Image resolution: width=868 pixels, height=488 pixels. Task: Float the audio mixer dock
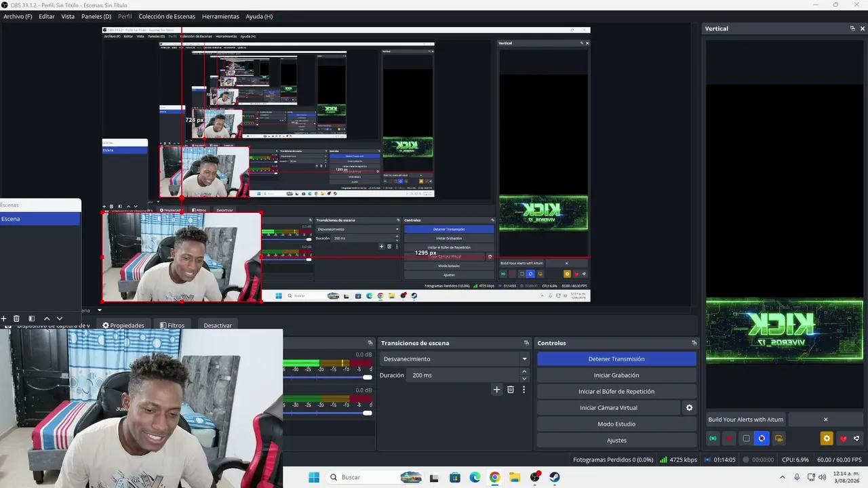click(370, 343)
